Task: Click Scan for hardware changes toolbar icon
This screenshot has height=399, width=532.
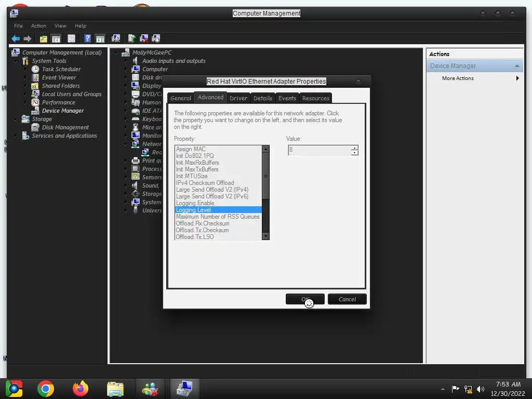Action: click(116, 38)
